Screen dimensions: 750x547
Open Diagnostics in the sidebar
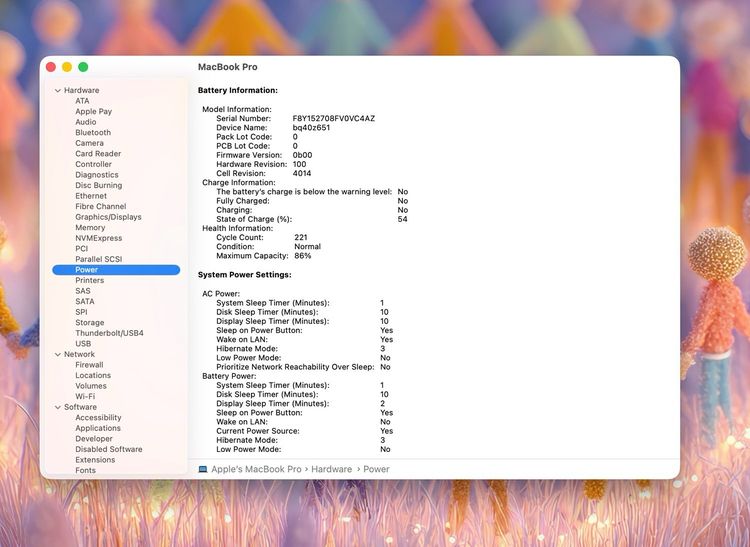pyautogui.click(x=97, y=175)
